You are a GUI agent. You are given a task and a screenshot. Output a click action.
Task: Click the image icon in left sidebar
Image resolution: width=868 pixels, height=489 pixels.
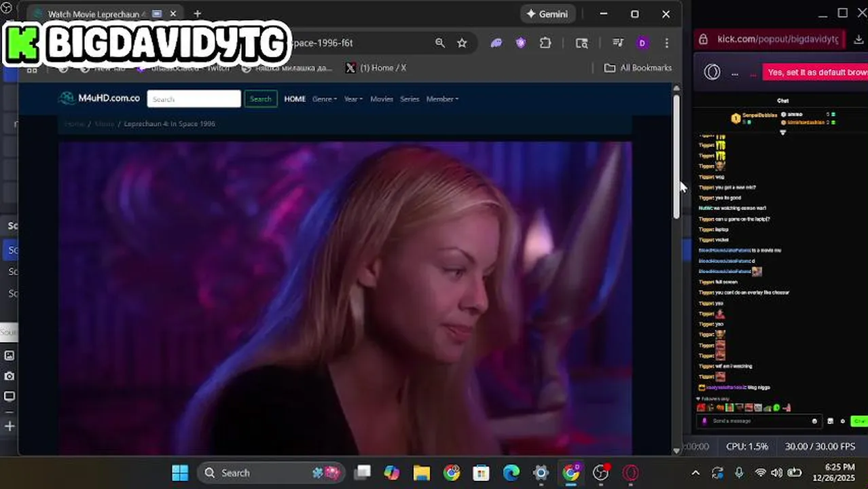coord(10,355)
